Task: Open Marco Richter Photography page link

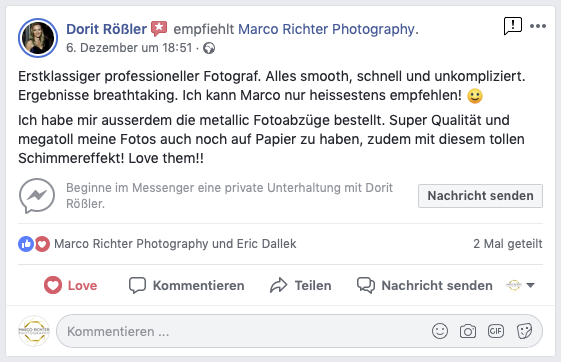Action: point(326,29)
